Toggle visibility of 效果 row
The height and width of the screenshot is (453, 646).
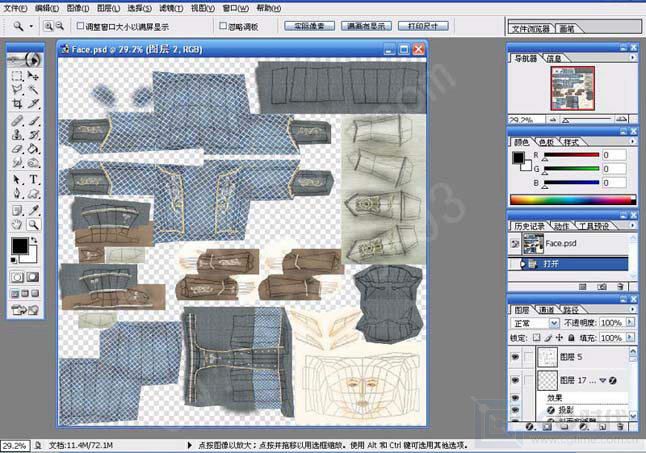click(515, 398)
